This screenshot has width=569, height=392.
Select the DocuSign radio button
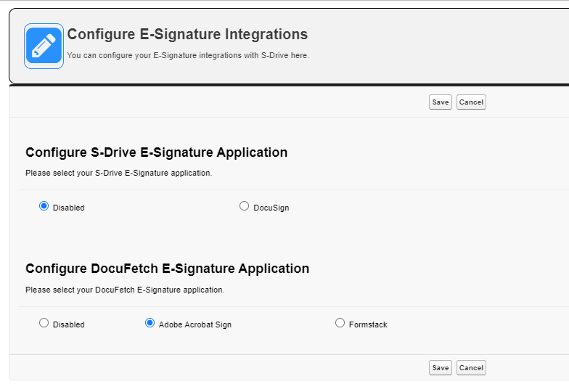(244, 206)
